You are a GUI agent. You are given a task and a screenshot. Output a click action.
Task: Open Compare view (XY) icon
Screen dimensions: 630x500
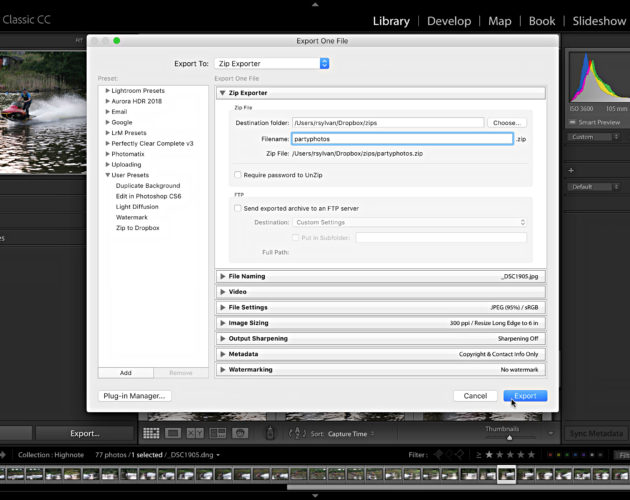(x=195, y=433)
